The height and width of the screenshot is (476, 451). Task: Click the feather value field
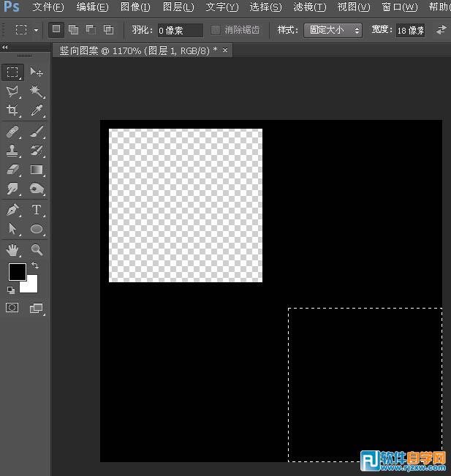(181, 30)
